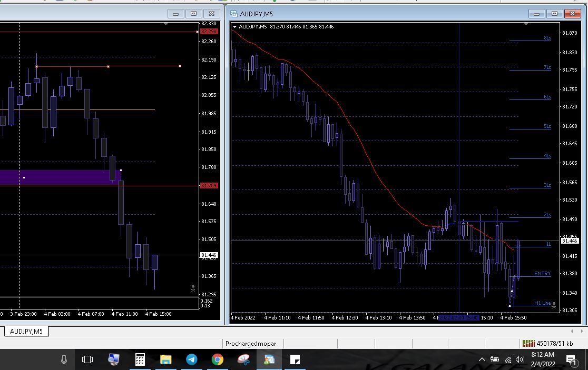This screenshot has height=370, width=588.
Task: Launch Google Chrome from the taskbar
Action: [x=217, y=360]
